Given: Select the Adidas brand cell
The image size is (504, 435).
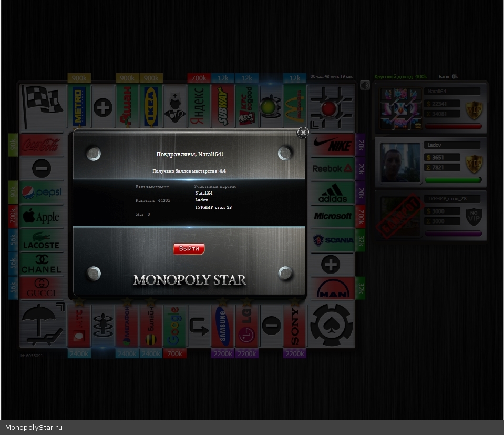Looking at the screenshot, I should [x=333, y=193].
